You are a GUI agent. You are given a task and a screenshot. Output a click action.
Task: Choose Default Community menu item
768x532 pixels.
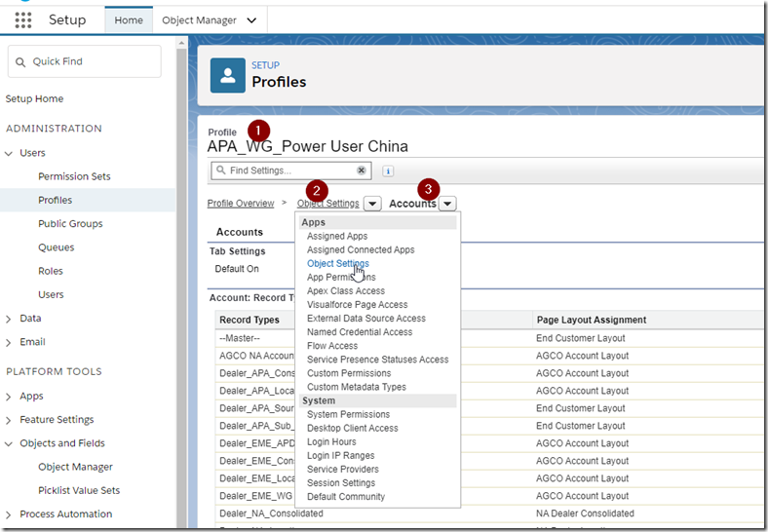pos(346,497)
